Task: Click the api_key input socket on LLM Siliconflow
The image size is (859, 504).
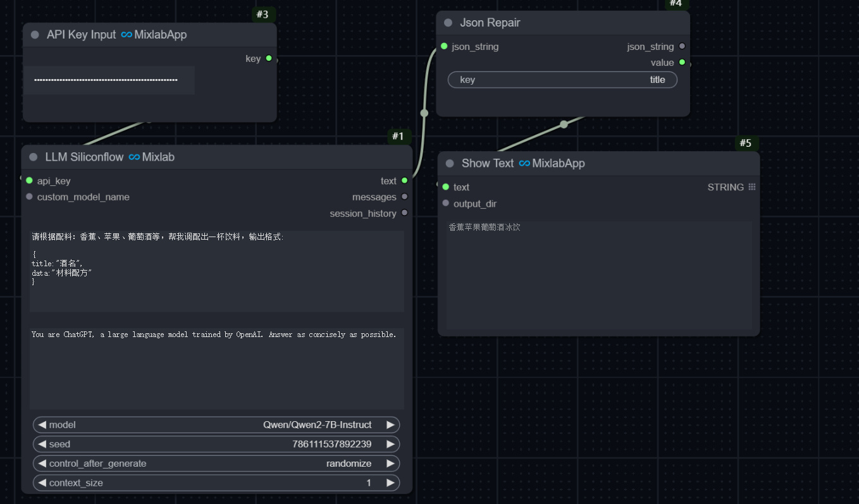Action: click(x=29, y=181)
